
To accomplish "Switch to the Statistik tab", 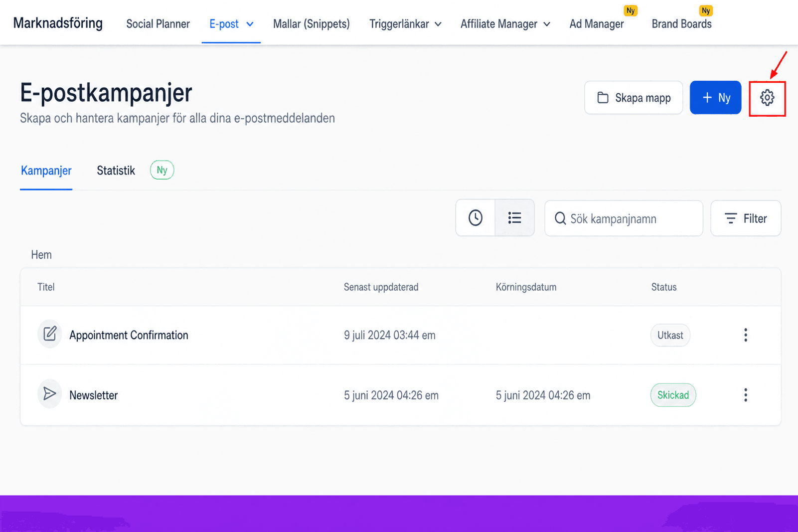I will pyautogui.click(x=116, y=171).
